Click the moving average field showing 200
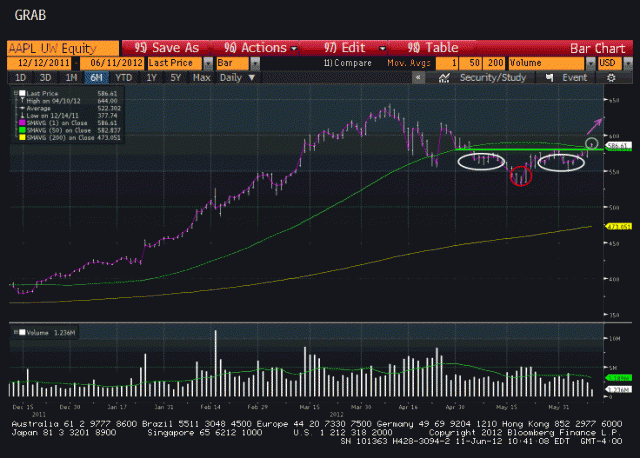Image resolution: width=640 pixels, height=458 pixels. click(494, 63)
